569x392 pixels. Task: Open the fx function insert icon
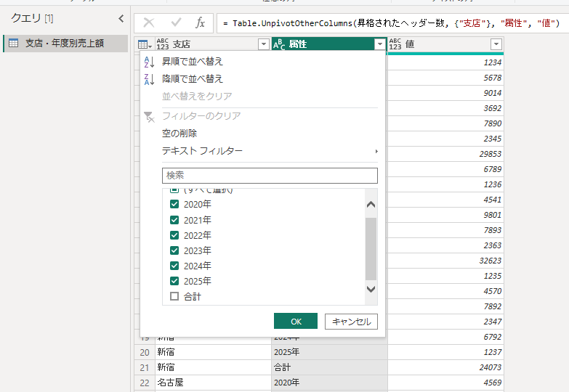point(201,23)
